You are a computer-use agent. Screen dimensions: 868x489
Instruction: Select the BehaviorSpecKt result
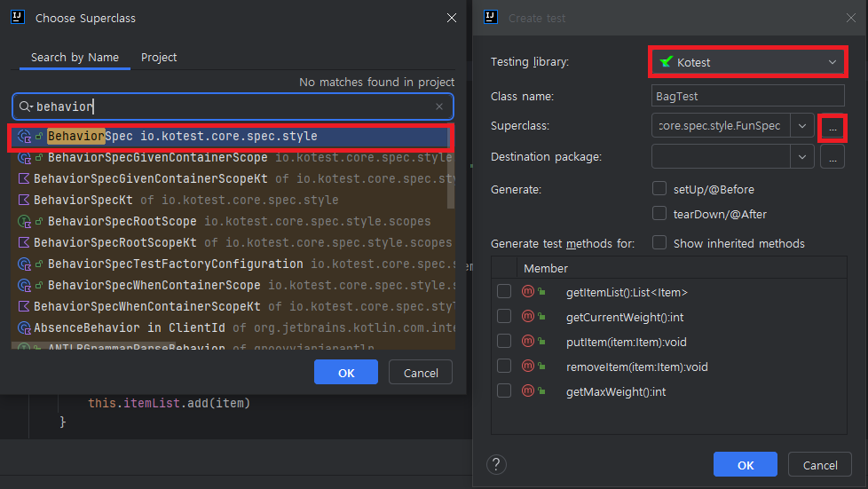tap(230, 200)
